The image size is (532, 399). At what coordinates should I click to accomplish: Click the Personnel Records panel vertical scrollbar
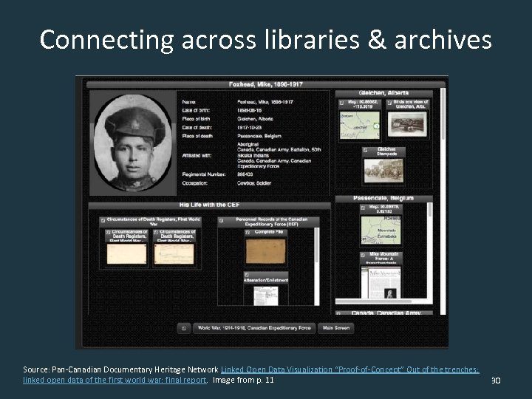[317, 266]
